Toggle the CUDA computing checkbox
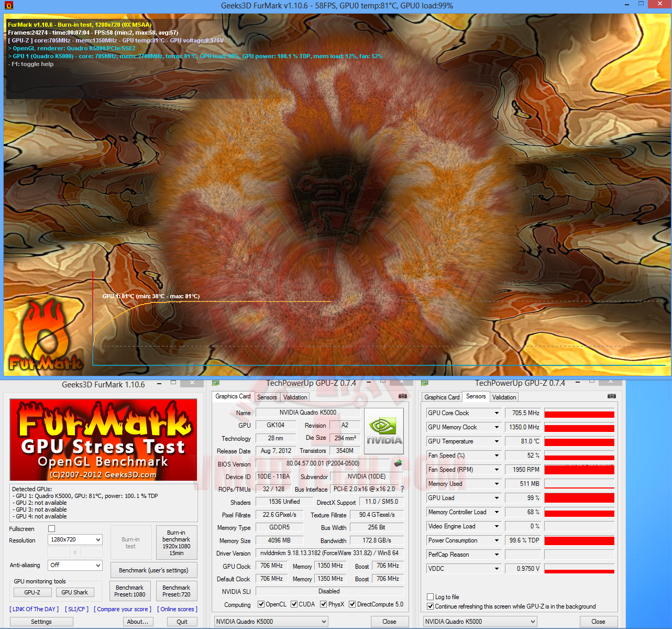 pos(294,604)
